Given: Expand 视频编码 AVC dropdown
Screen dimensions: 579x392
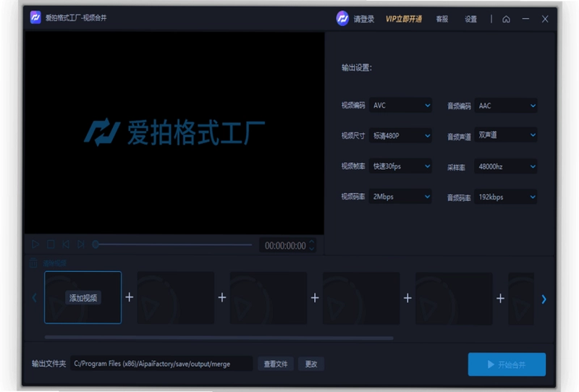Looking at the screenshot, I should tap(400, 105).
